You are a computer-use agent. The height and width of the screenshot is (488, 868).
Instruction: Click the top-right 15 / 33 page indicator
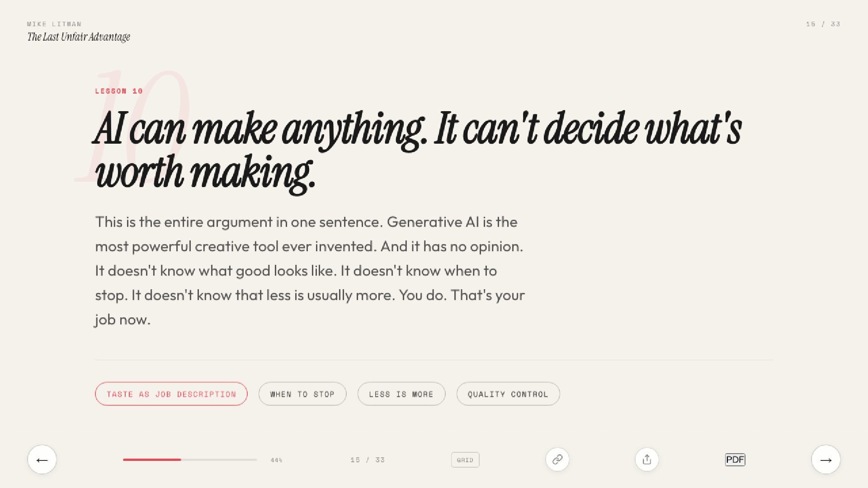point(823,24)
